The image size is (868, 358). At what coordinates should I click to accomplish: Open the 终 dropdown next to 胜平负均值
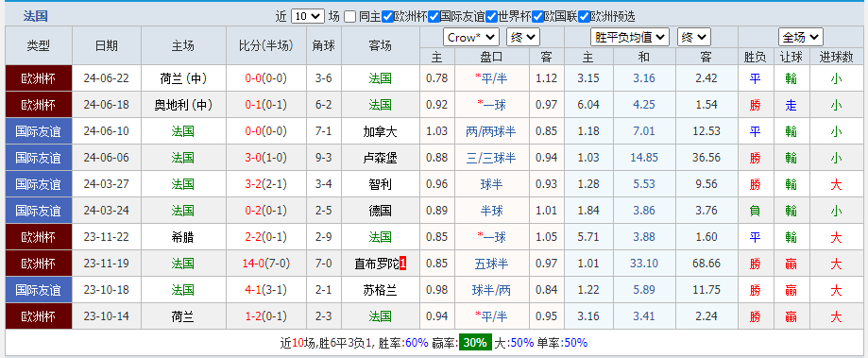tap(694, 38)
